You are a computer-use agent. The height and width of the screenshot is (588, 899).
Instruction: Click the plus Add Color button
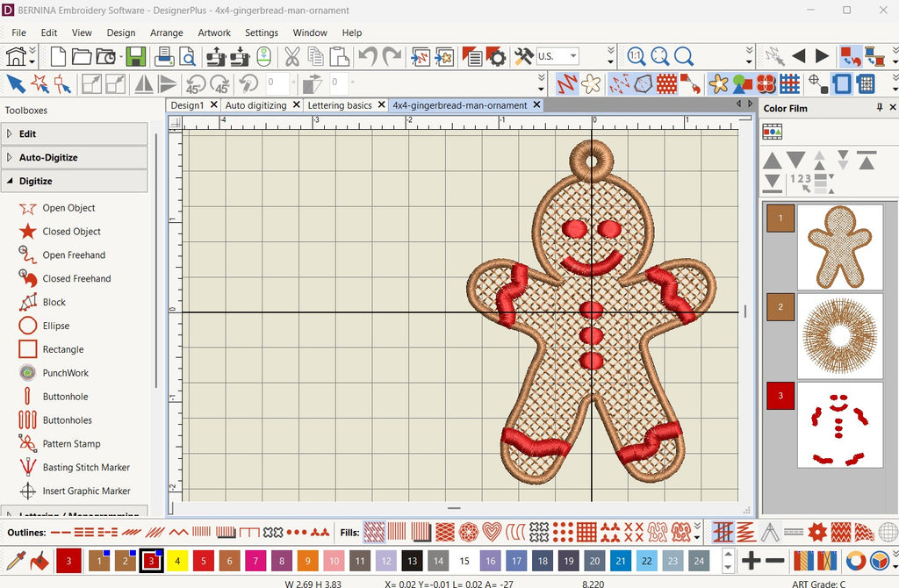(751, 560)
